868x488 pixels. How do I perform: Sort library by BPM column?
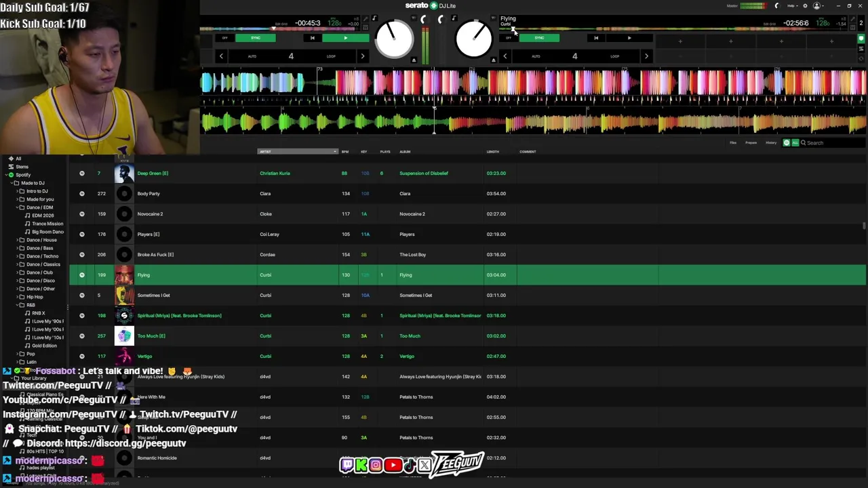(x=345, y=152)
